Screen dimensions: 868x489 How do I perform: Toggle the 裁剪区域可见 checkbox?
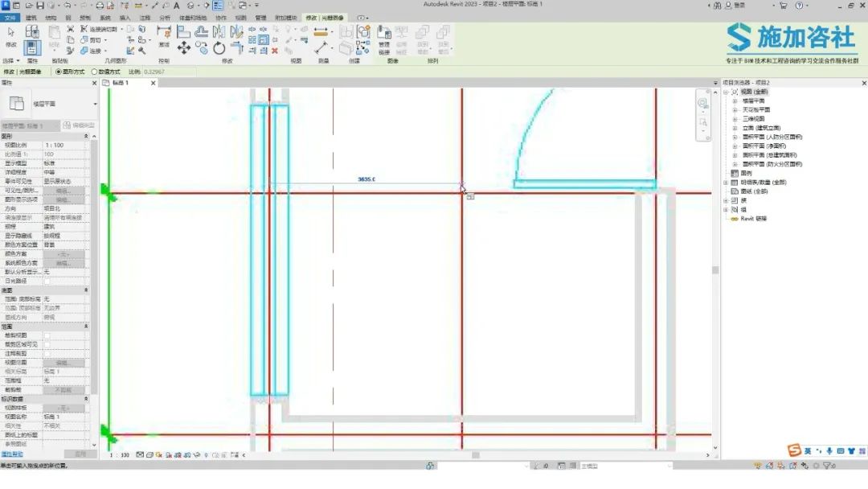[47, 344]
